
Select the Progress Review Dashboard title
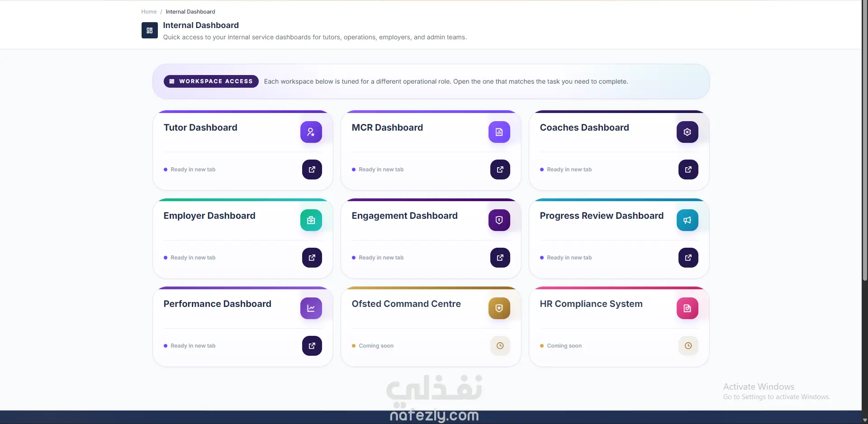pyautogui.click(x=602, y=216)
